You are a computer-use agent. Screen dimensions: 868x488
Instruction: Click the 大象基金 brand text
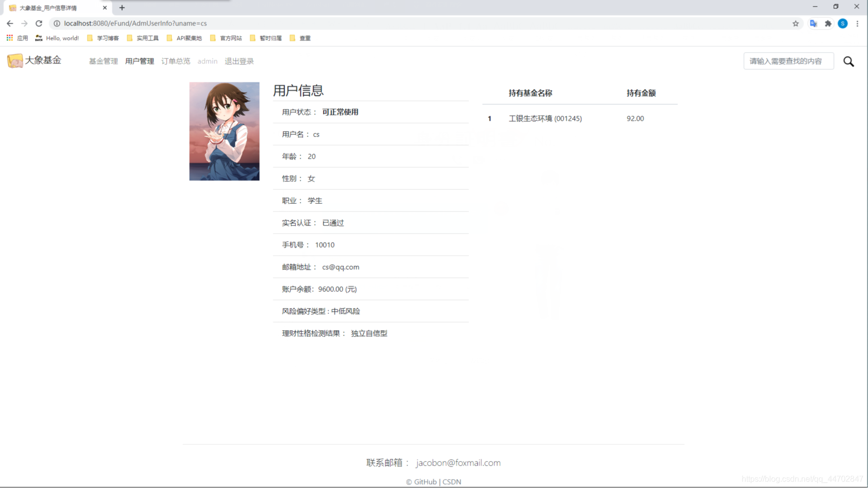click(43, 60)
